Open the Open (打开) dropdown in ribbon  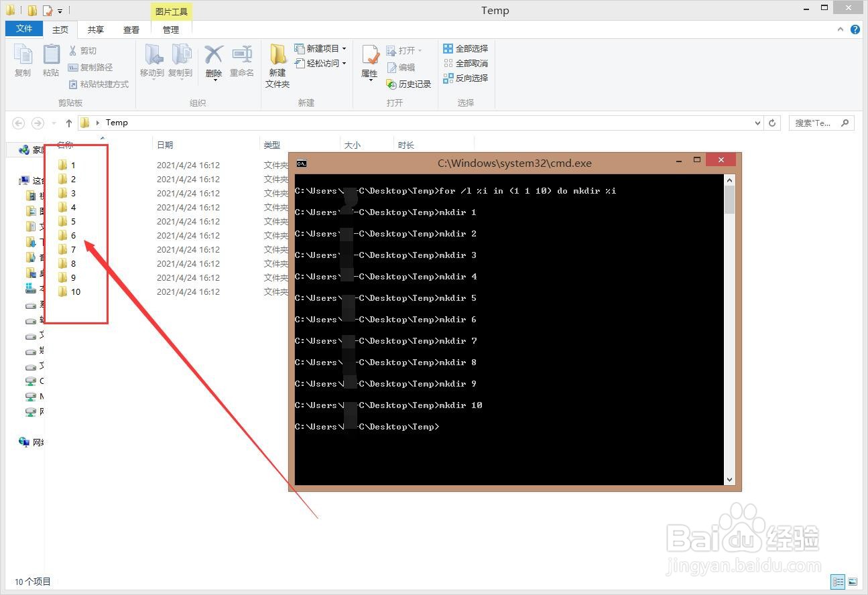click(405, 51)
